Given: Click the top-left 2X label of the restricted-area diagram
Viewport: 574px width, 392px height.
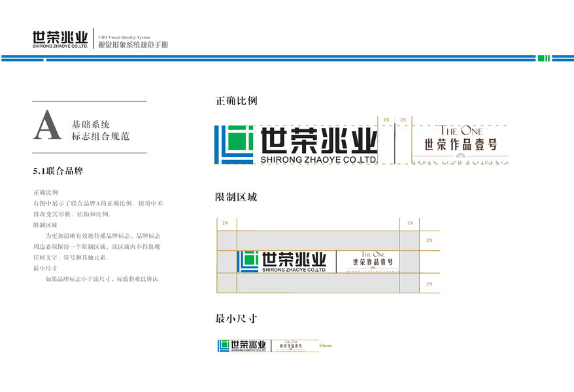Looking at the screenshot, I should coord(225,223).
